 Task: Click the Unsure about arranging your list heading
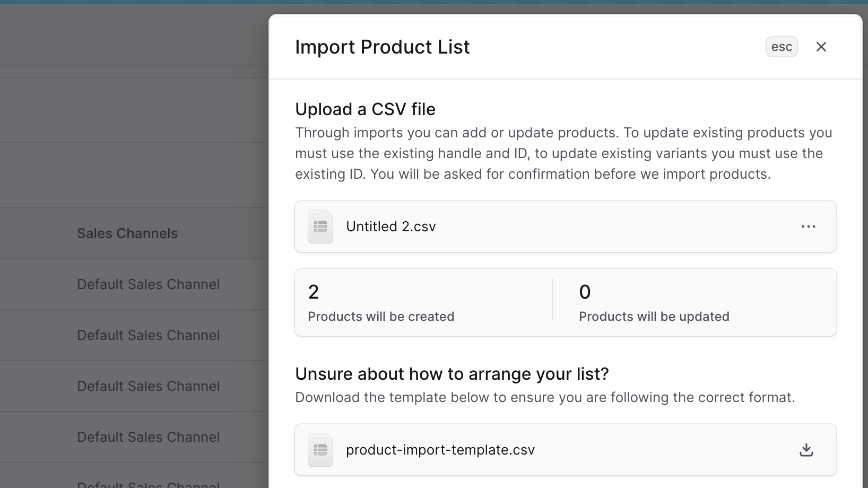[452, 374]
